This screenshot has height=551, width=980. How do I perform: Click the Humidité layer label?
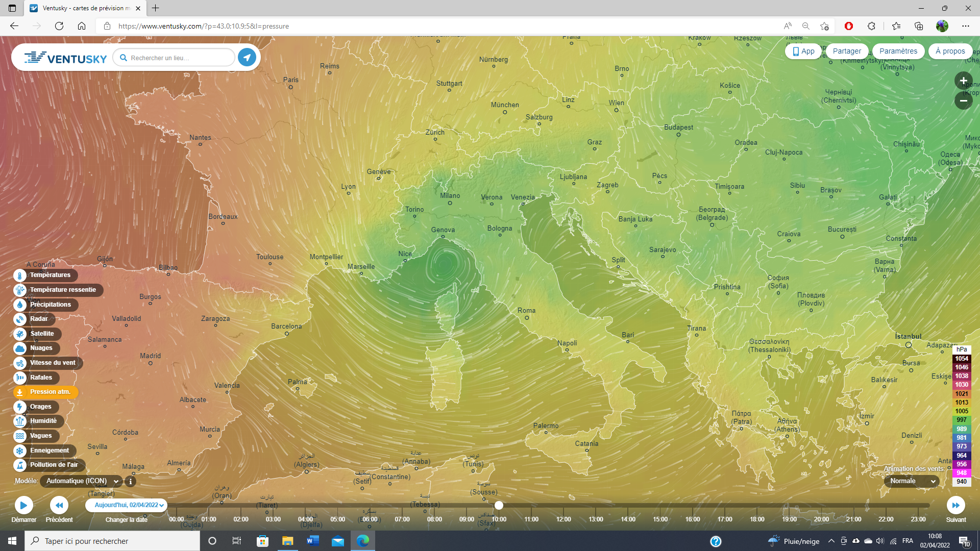(43, 421)
